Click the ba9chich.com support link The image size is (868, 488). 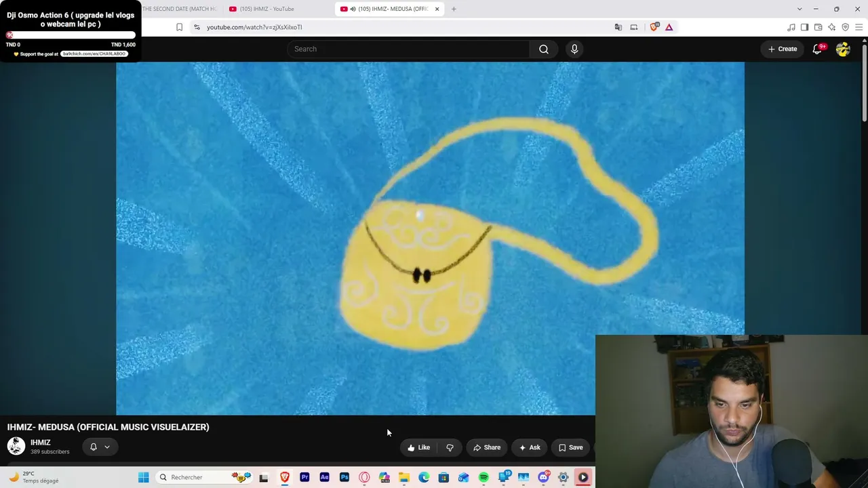[x=94, y=54]
